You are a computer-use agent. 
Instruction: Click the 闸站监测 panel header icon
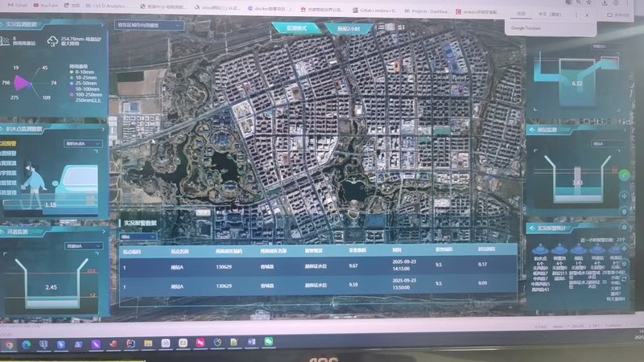coord(532,130)
